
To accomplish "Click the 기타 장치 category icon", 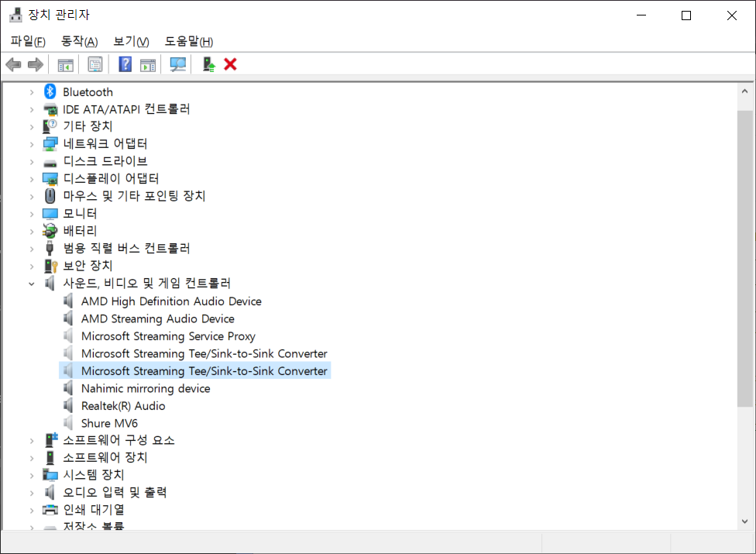I will (x=50, y=126).
